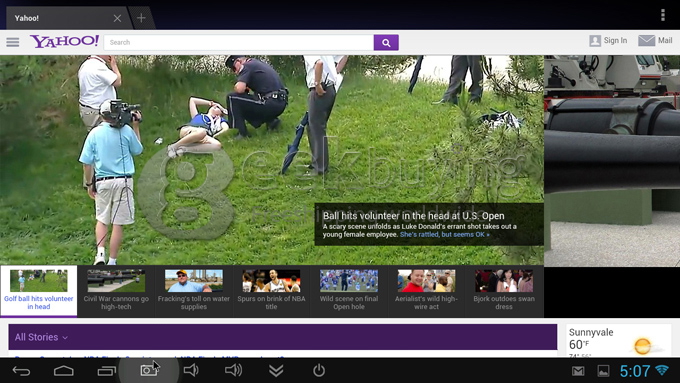Lower volume with the speaker icon
The image size is (680, 383).
[x=191, y=370]
